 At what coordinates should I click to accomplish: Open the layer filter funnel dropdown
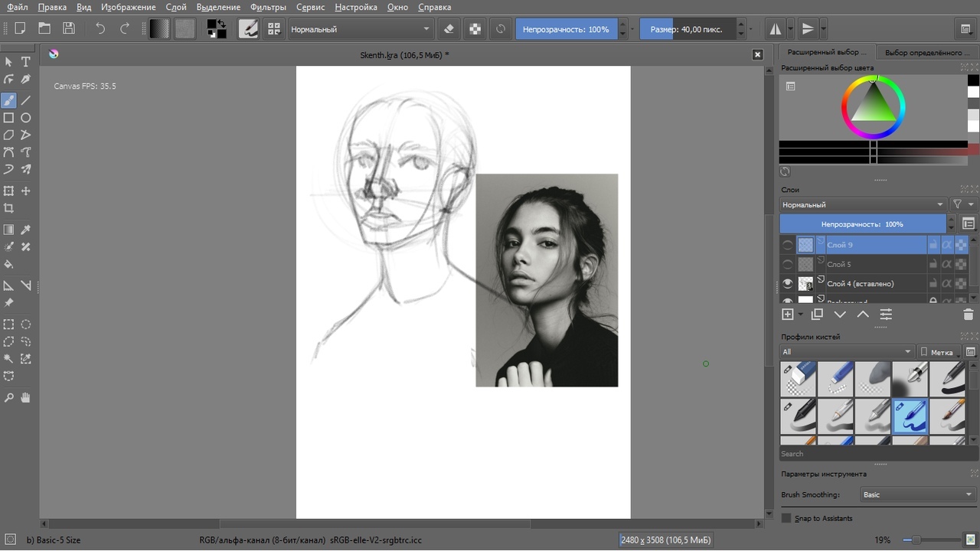961,204
